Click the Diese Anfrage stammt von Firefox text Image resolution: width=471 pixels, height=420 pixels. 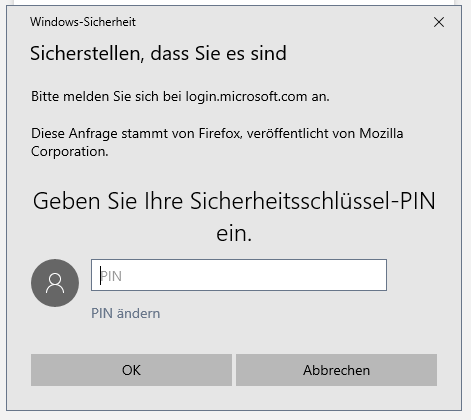(136, 133)
